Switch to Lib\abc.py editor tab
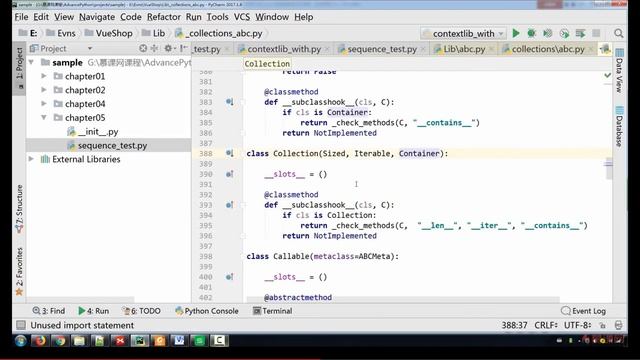The width and height of the screenshot is (640, 360). 464,49
